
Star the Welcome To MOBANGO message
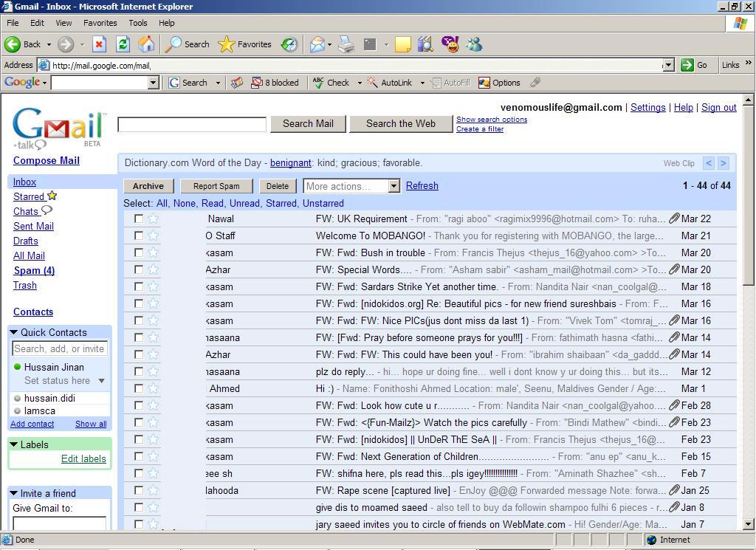154,236
